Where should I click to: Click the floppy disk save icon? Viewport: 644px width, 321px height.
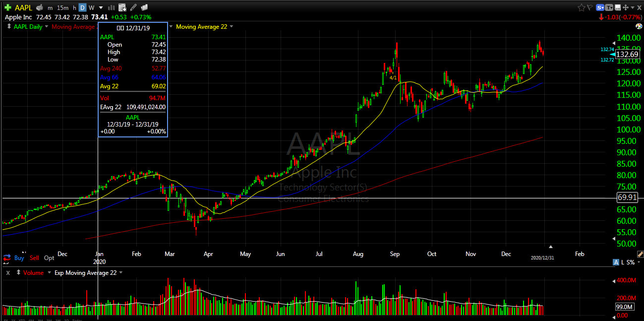click(x=618, y=7)
